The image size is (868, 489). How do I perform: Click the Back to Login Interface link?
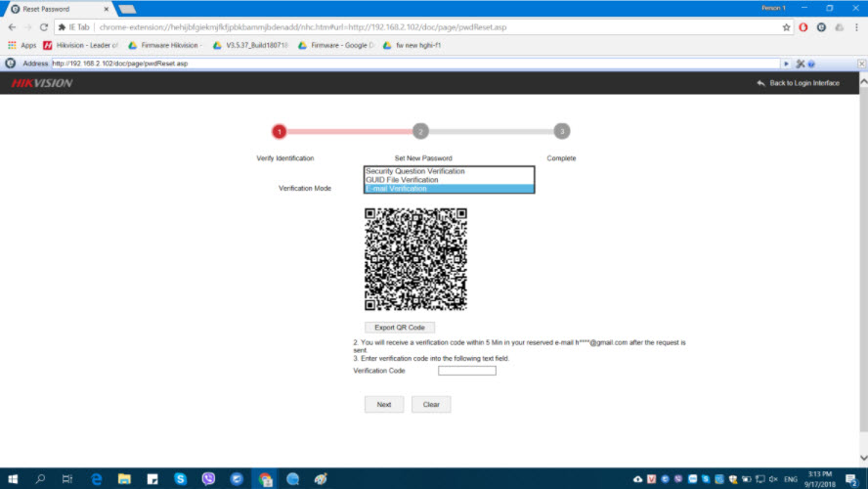pyautogui.click(x=798, y=83)
